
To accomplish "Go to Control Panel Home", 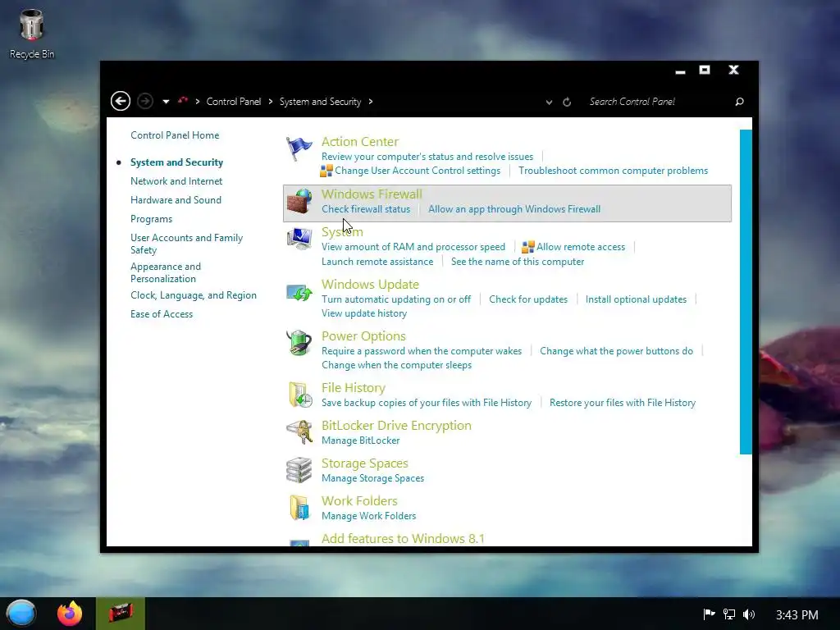I will tap(175, 135).
